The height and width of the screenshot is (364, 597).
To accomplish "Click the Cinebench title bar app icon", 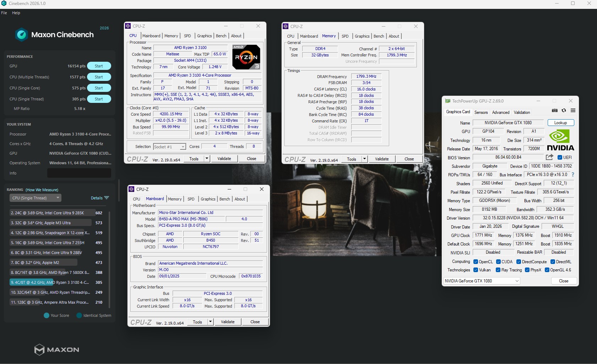I will 4,3.
